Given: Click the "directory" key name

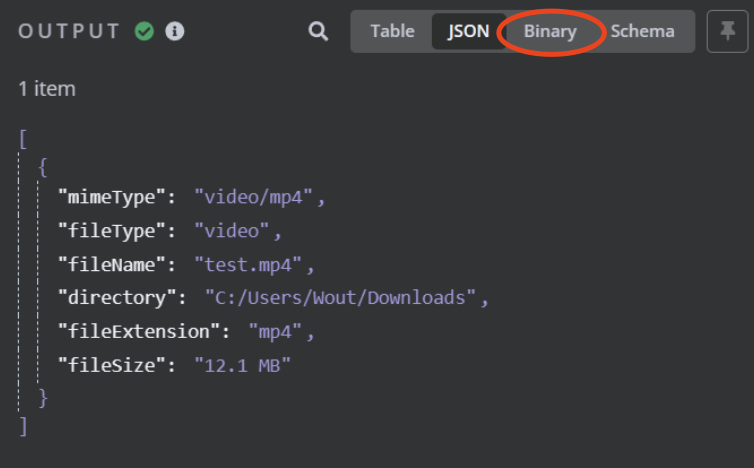Looking at the screenshot, I should point(117,298).
